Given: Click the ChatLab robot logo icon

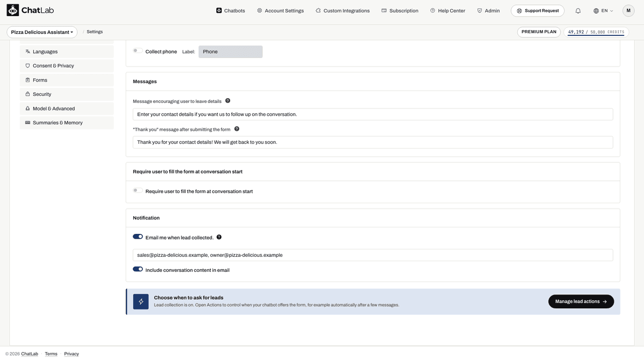Looking at the screenshot, I should pos(13,10).
